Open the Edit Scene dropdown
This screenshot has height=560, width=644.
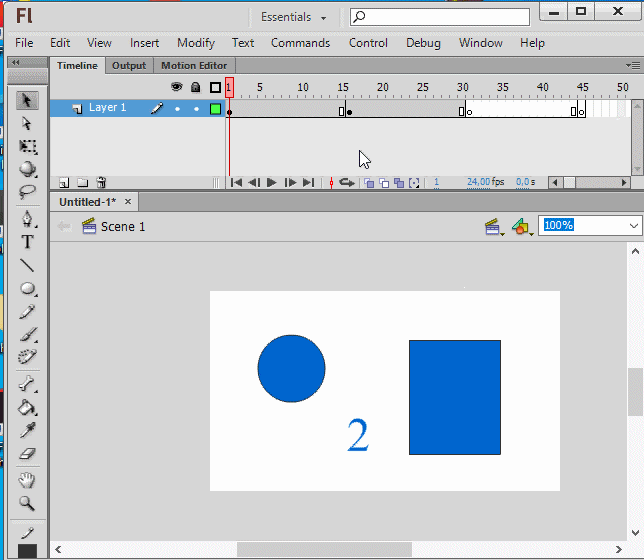[x=494, y=227]
